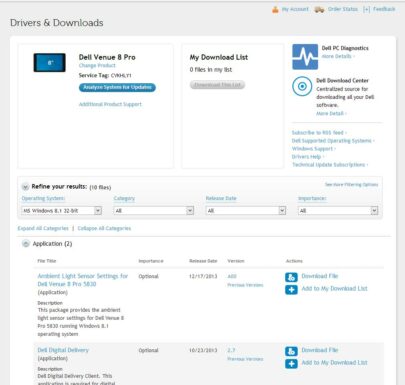405x385 pixels.
Task: Click Collapse All Categories link
Action: click(x=104, y=228)
